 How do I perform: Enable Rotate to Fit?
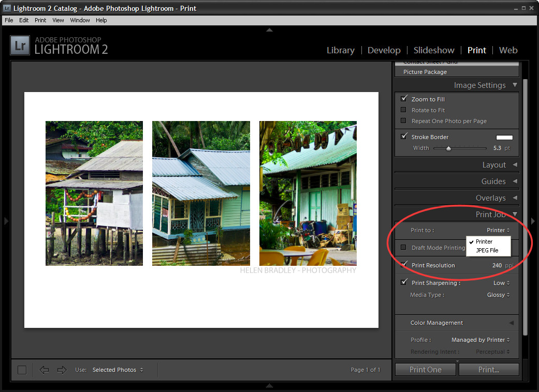(x=403, y=110)
